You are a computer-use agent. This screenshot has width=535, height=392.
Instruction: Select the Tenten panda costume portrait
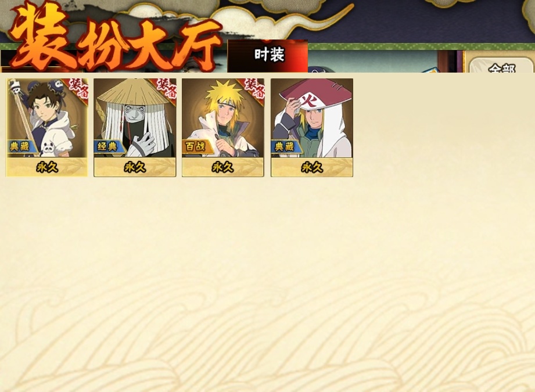[x=46, y=118]
